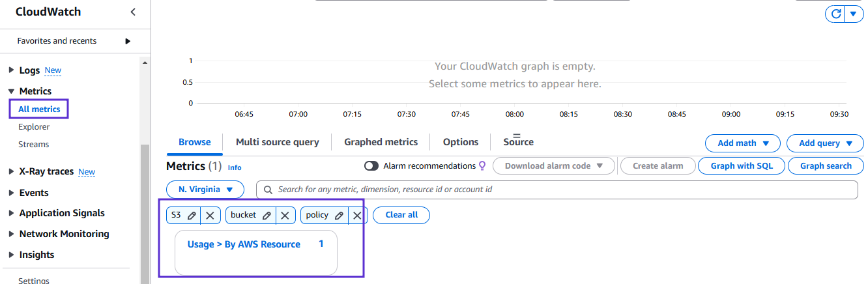Remove the bucket filter tag
Viewport: 868px width, 284px height.
pos(285,215)
